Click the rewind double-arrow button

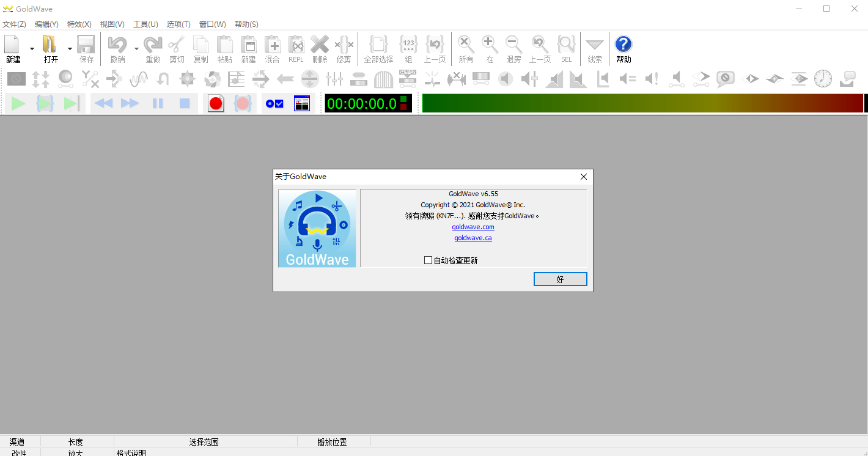(x=103, y=103)
